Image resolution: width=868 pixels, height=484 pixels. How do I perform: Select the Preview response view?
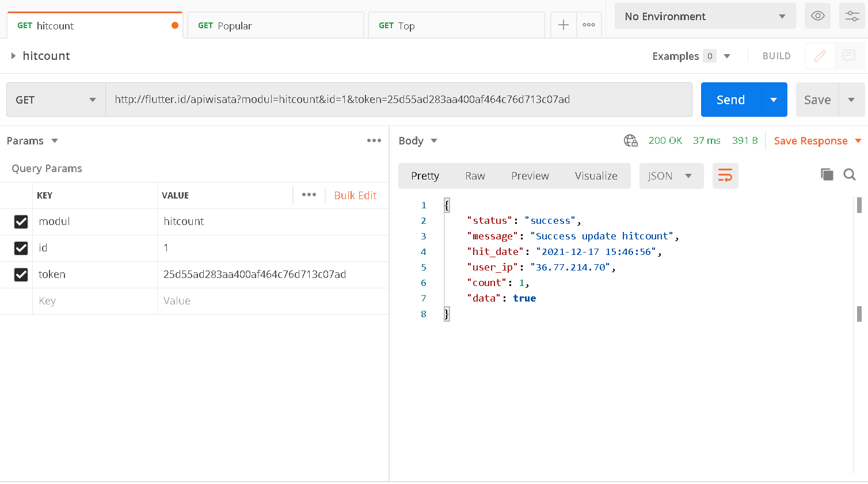point(530,176)
